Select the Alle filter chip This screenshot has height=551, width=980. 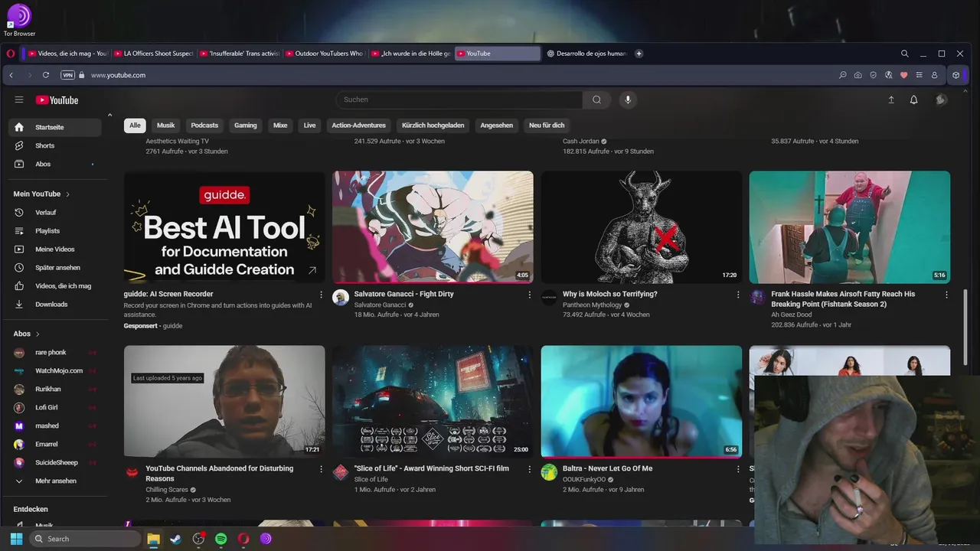coord(135,126)
